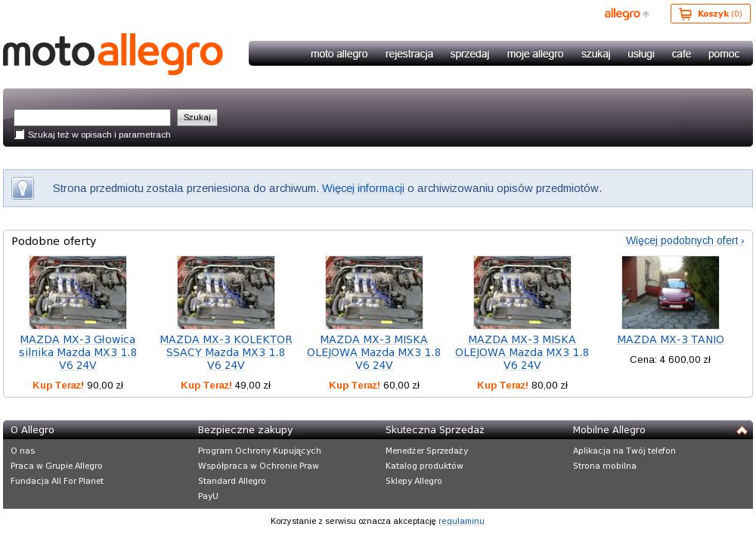The width and height of the screenshot is (756, 536).
Task: Click the footer home arrow icon
Action: 742,430
